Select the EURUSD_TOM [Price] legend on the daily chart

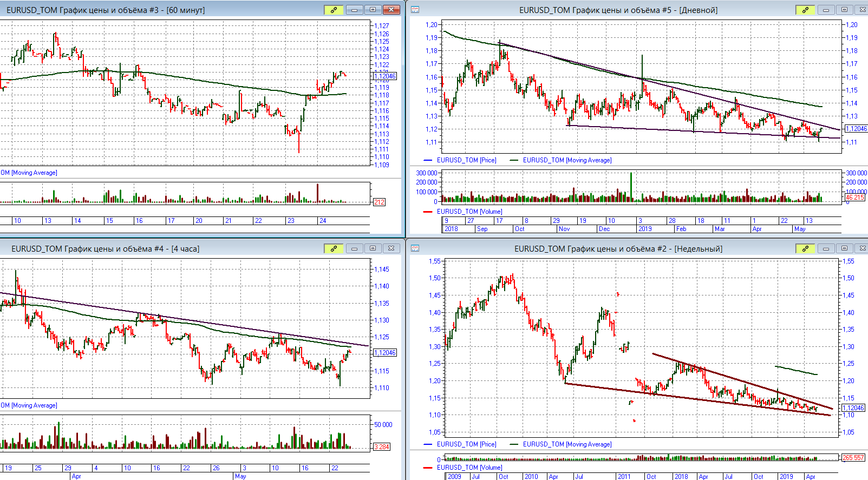pos(466,160)
